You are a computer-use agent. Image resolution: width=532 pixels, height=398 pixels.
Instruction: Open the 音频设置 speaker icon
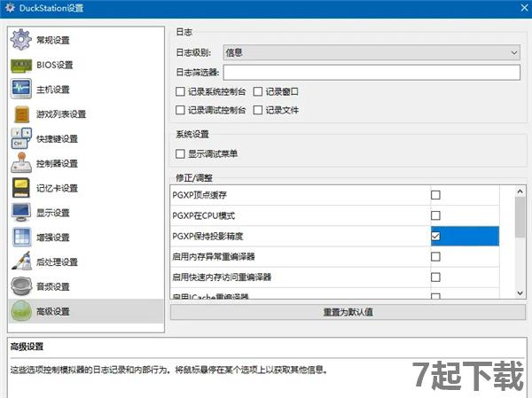(x=21, y=286)
